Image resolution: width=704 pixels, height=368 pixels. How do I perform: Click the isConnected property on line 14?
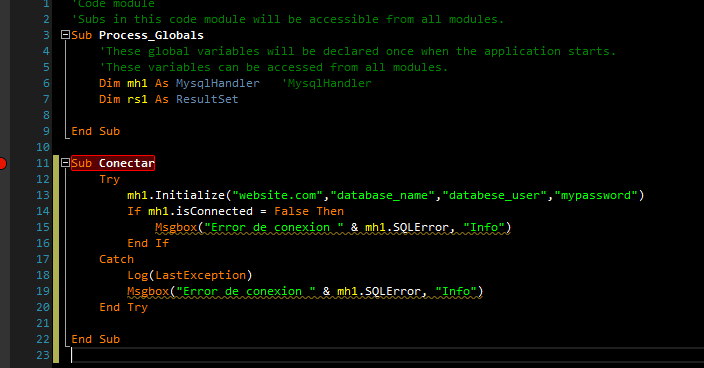coord(214,211)
